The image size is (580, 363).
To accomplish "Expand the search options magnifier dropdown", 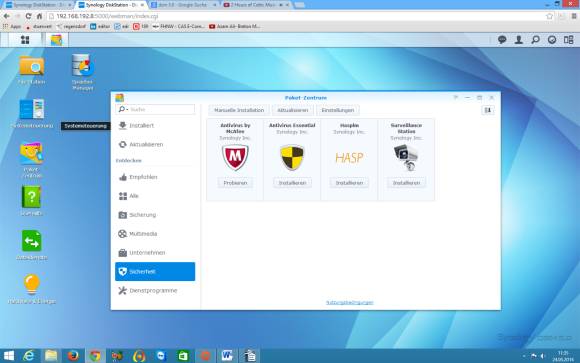I will [123, 109].
